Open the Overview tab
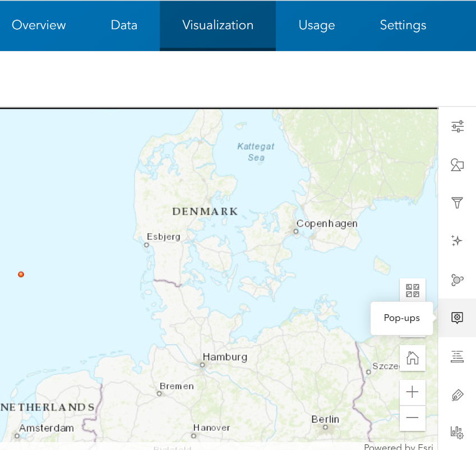Screen dimensions: 476x450 pos(39,25)
